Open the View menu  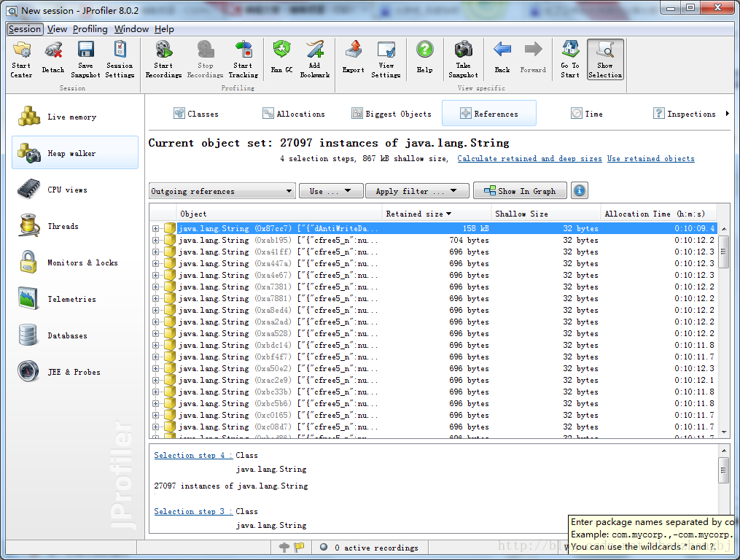click(x=57, y=29)
